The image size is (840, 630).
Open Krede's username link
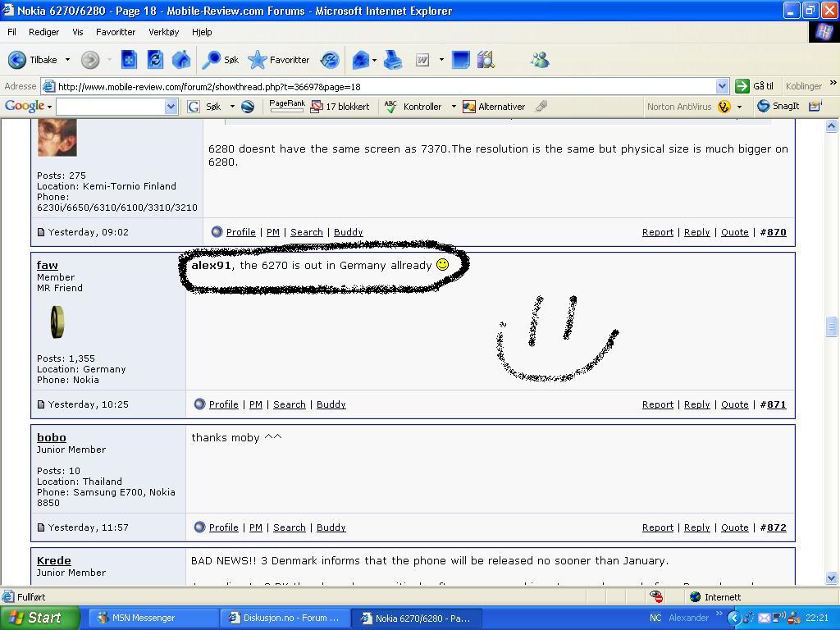53,560
